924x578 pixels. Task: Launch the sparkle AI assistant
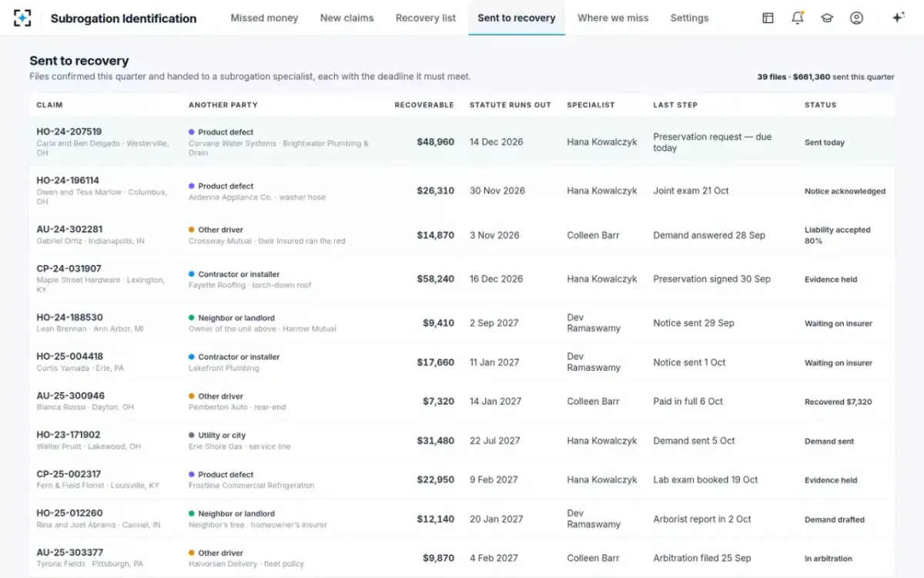coord(898,18)
